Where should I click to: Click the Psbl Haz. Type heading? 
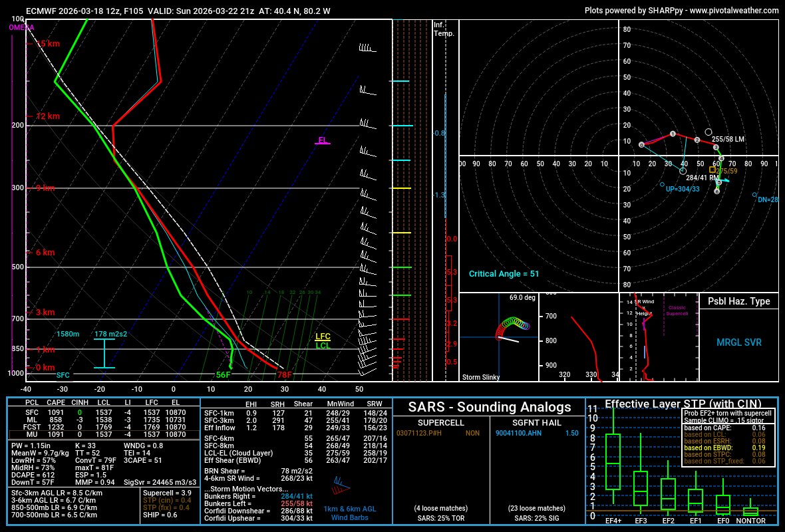pos(738,301)
